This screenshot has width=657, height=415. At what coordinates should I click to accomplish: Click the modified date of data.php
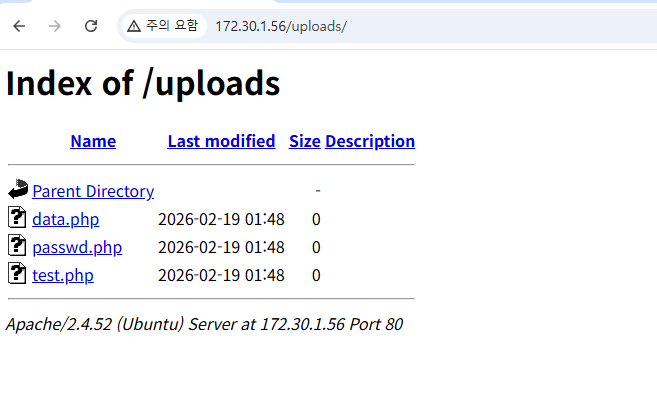(x=221, y=219)
